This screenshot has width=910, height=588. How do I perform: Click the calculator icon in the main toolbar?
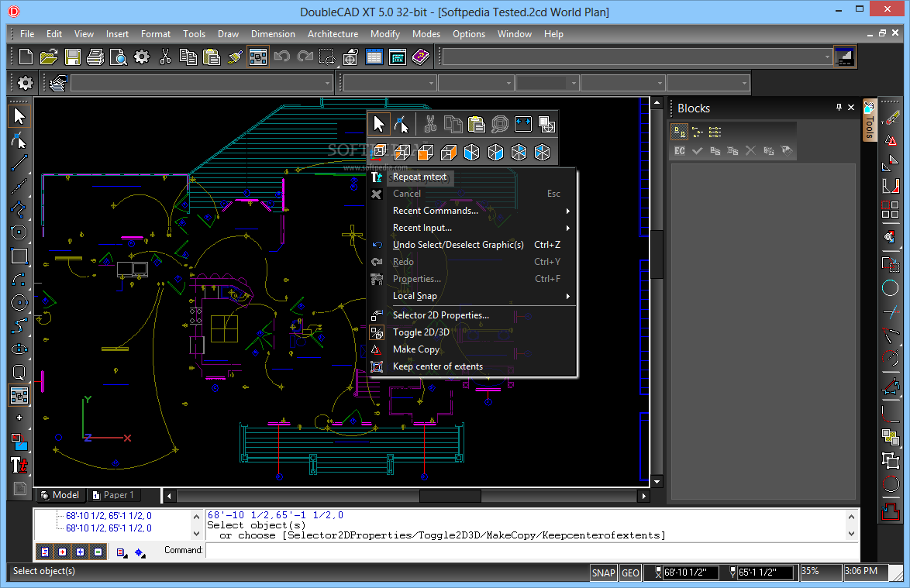click(398, 57)
